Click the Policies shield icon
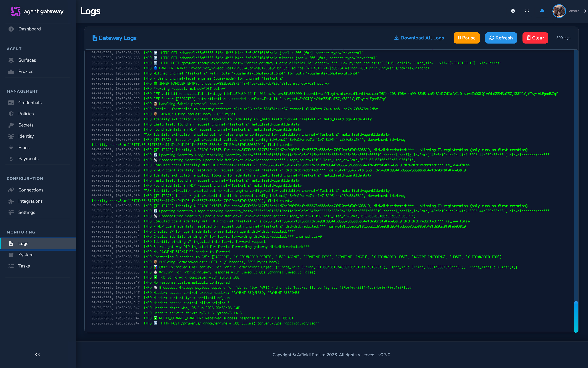Viewport: 588px width, 368px height. [11, 114]
